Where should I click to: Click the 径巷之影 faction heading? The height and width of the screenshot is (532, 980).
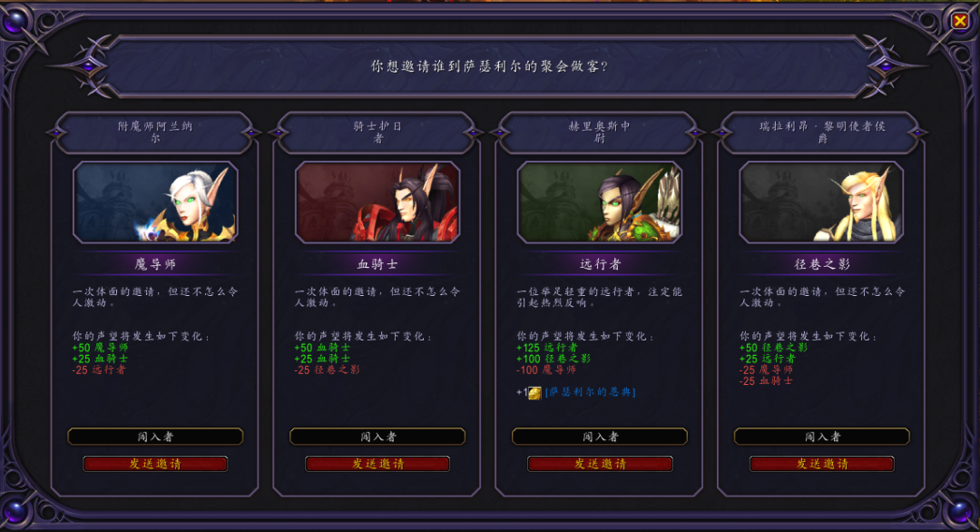(822, 264)
